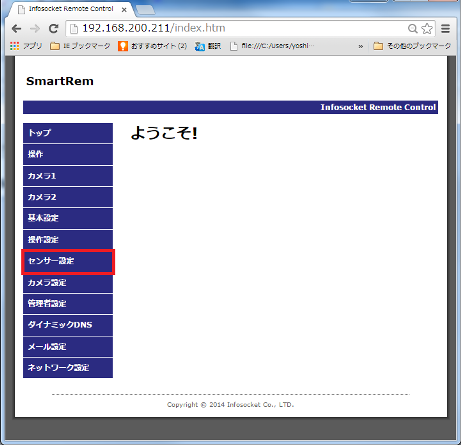461x445 pixels.
Task: Open IE ブックマーク bookmark folder
Action: click(x=80, y=46)
